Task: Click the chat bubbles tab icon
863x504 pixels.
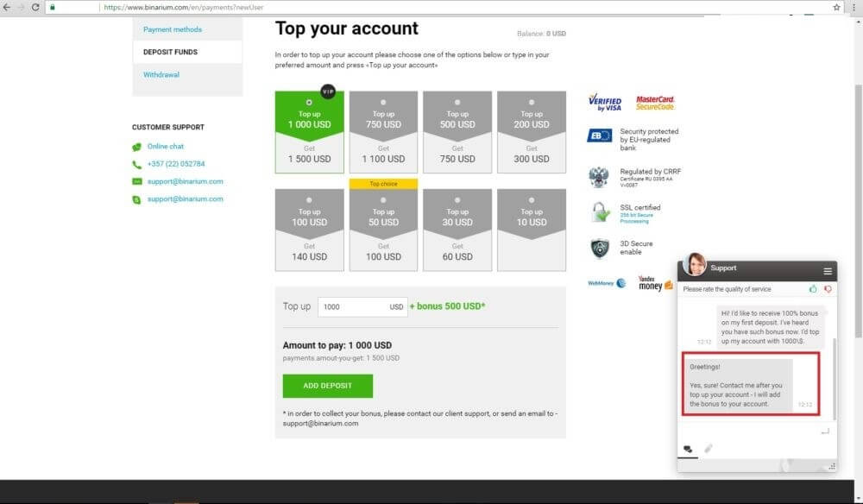Action: pos(688,449)
